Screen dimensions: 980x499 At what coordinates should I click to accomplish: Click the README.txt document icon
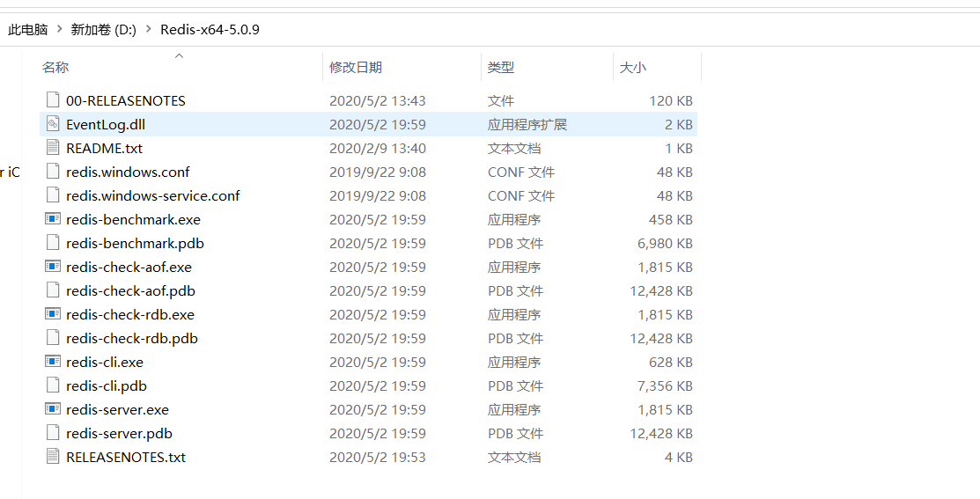53,147
